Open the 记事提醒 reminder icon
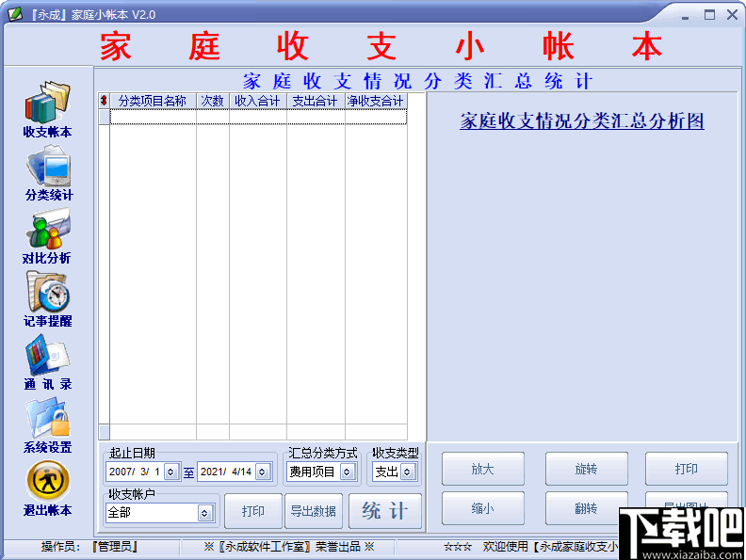This screenshot has height=560, width=746. coord(48,299)
